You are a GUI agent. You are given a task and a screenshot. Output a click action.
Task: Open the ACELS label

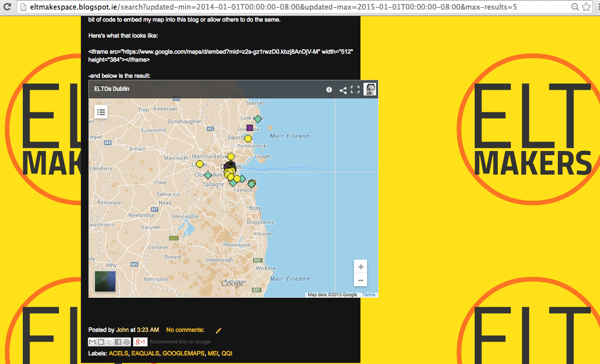118,353
